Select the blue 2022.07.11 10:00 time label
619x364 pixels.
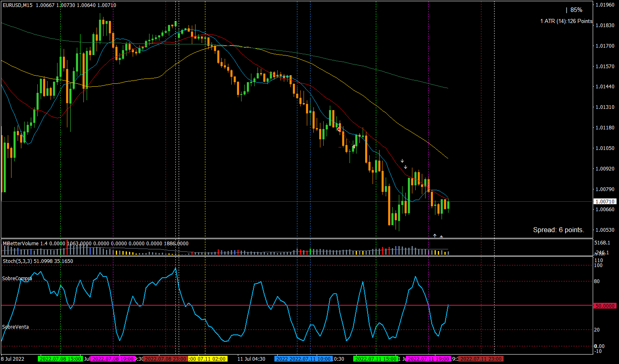coord(304,359)
